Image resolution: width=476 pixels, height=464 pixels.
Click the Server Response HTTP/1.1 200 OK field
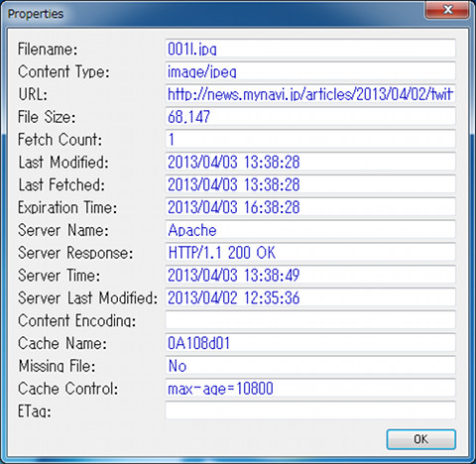[x=310, y=252]
